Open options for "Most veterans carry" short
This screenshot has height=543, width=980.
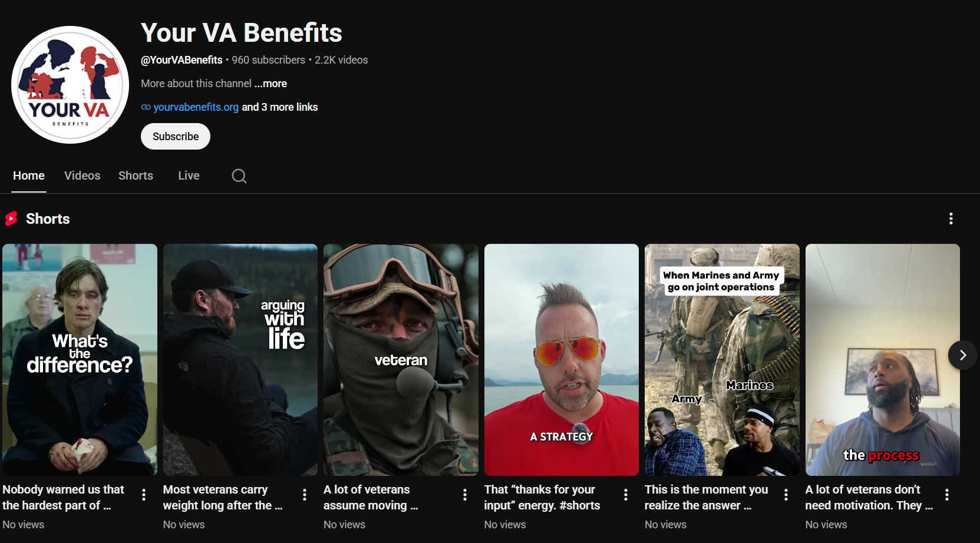click(x=304, y=495)
